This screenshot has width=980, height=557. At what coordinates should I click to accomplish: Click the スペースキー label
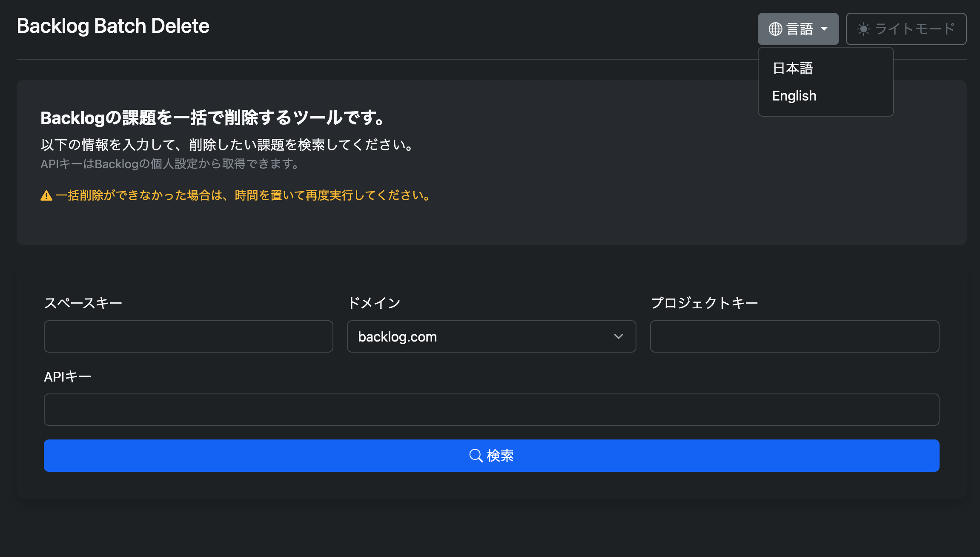tap(83, 303)
